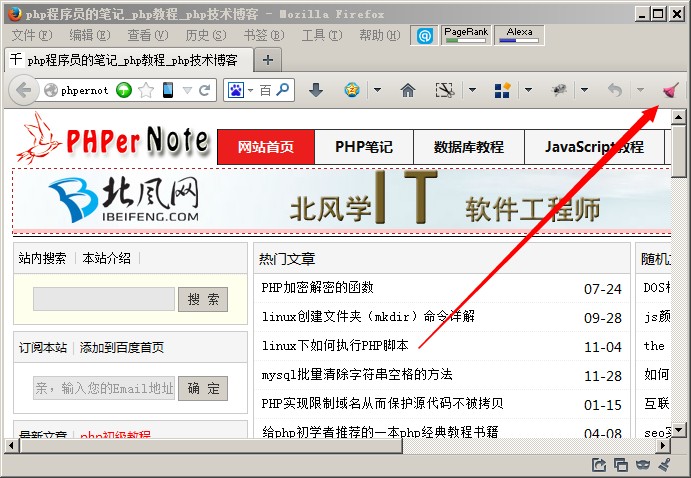Click the 北风网 IT banner advertisement
This screenshot has height=478, width=691.
[342, 201]
